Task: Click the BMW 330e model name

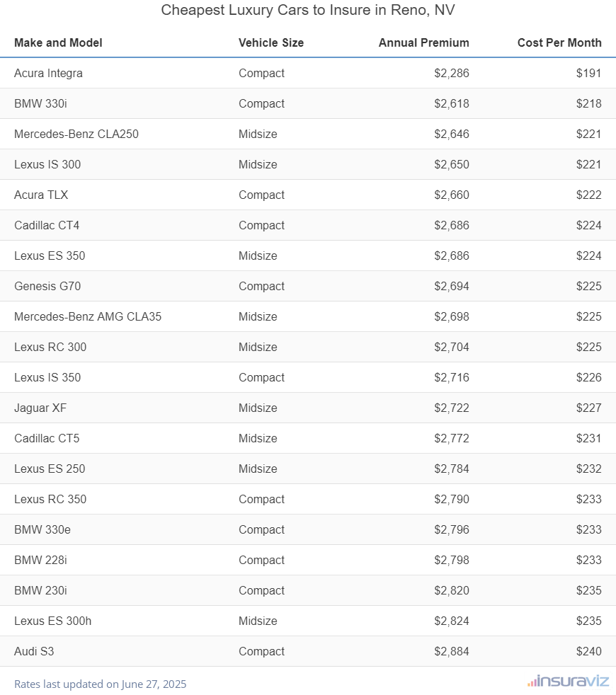Action: tap(41, 529)
